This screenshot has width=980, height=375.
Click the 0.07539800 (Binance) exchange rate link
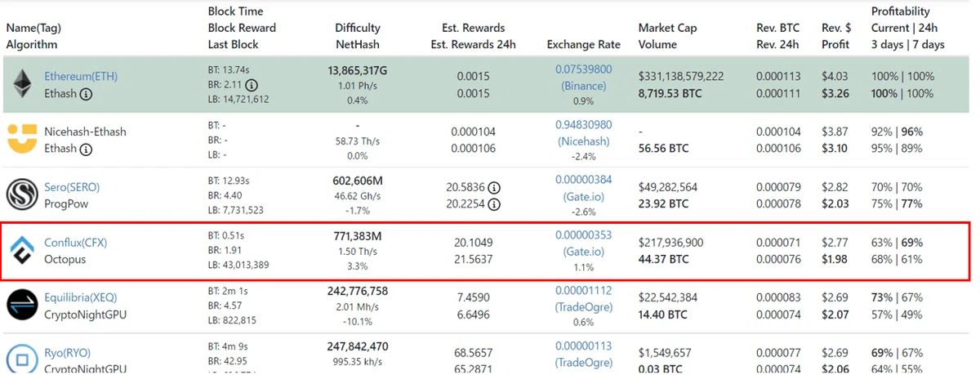tap(583, 78)
